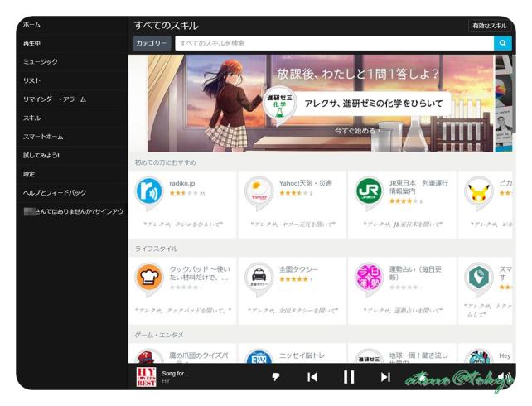
Task: Open the カテゴリー dropdown
Action: [x=152, y=43]
